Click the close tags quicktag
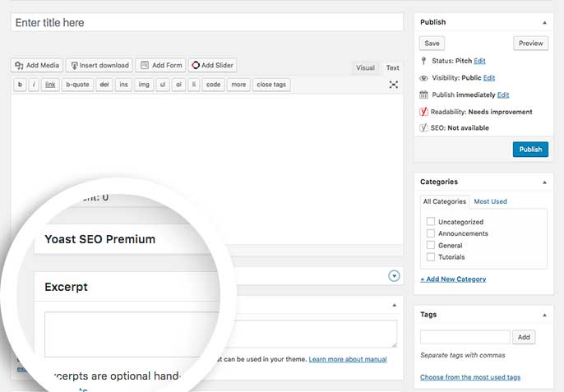Screen dimensions: 564x392 (x=271, y=85)
